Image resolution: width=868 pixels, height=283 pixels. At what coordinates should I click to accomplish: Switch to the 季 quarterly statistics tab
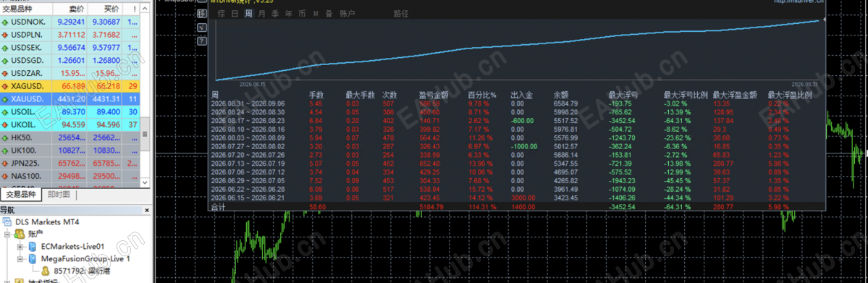pyautogui.click(x=275, y=13)
